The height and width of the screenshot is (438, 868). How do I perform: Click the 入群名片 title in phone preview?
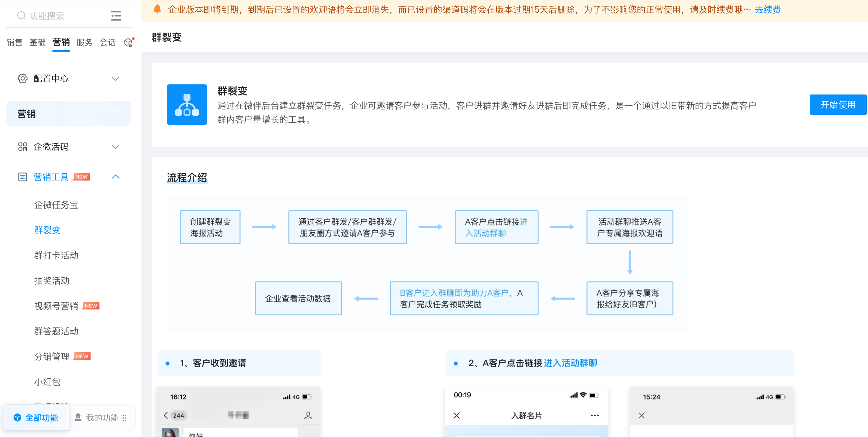coord(526,416)
